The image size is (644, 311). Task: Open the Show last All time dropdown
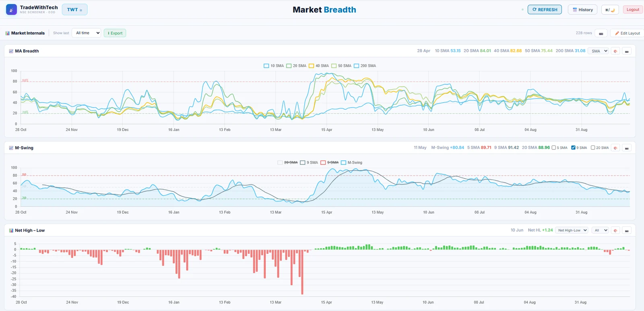(86, 33)
